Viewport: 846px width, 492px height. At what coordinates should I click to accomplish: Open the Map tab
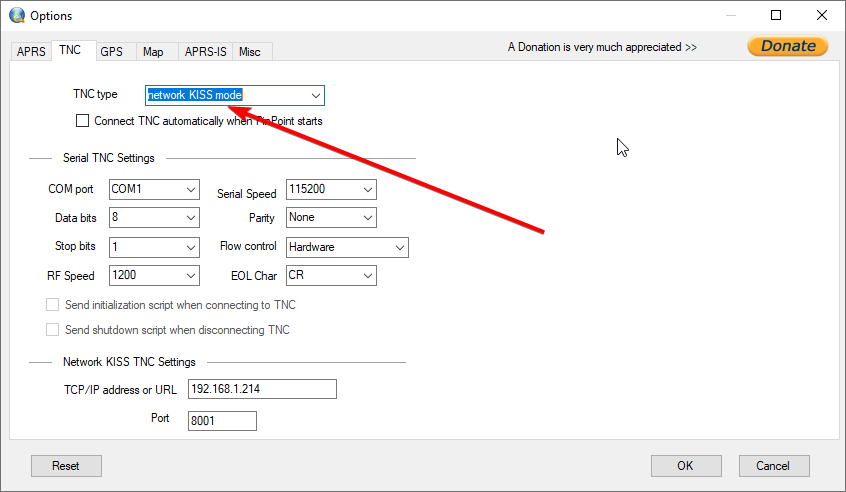(x=153, y=52)
